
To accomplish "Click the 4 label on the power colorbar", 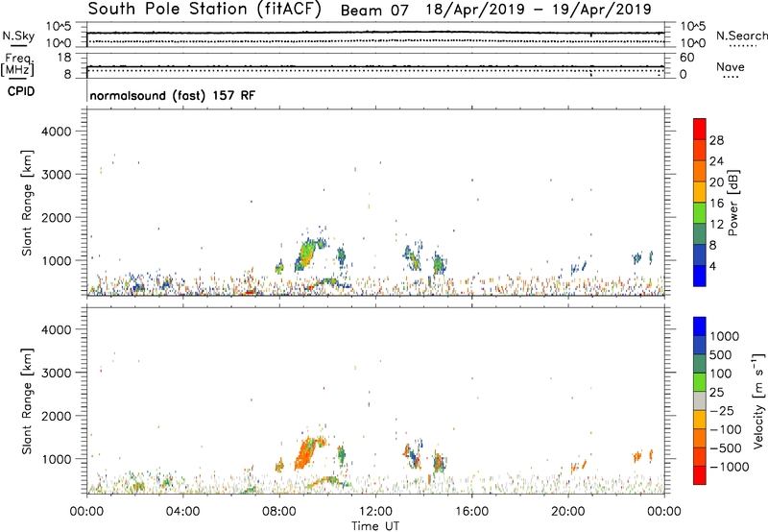I will click(712, 267).
